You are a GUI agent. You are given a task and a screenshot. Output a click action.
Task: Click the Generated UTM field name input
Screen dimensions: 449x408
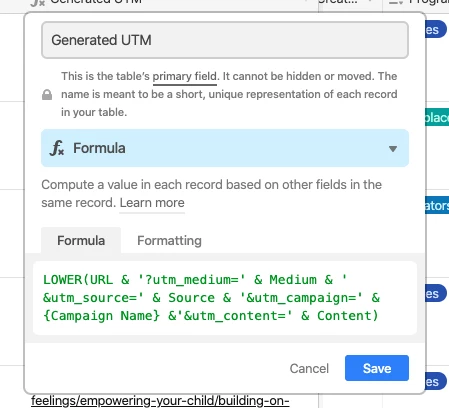(x=225, y=40)
